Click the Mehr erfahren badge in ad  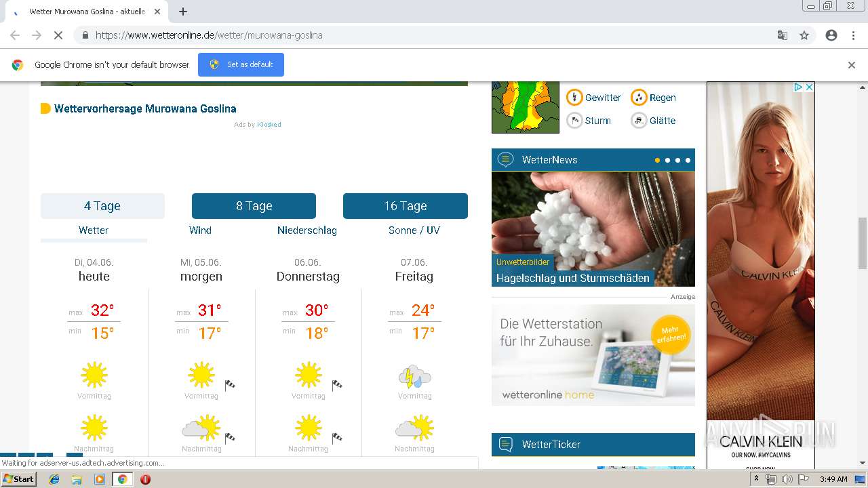tap(671, 334)
